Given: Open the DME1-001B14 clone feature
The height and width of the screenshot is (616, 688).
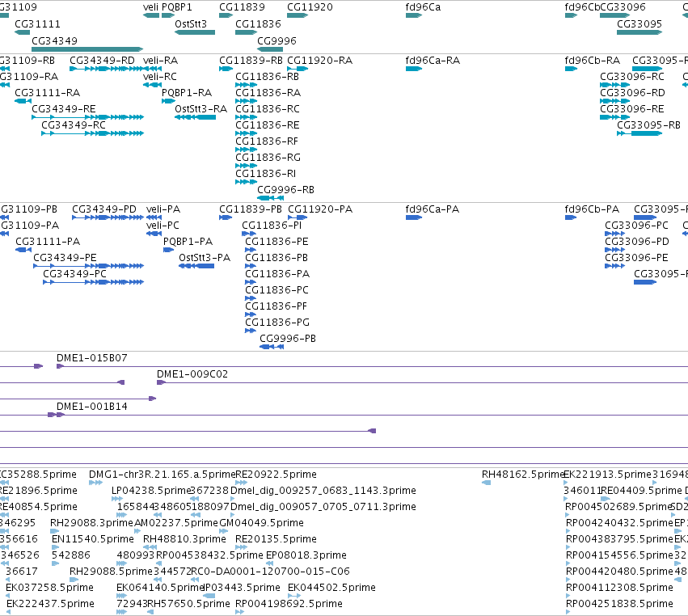Looking at the screenshot, I should pyautogui.click(x=92, y=407).
